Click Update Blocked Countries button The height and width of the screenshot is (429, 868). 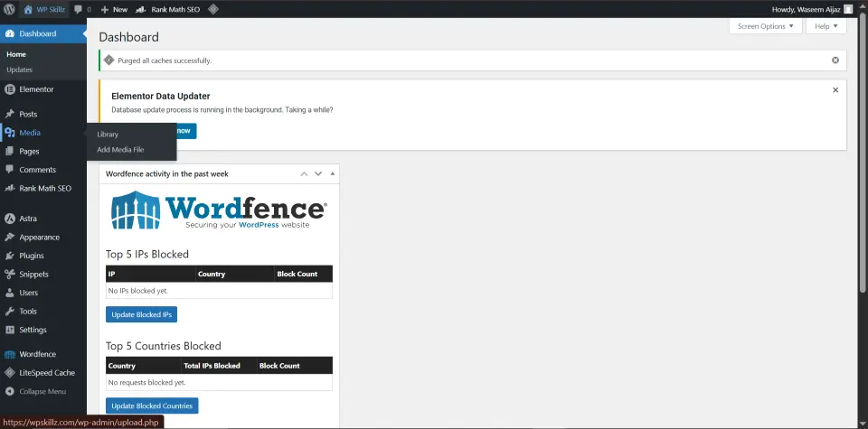(152, 406)
